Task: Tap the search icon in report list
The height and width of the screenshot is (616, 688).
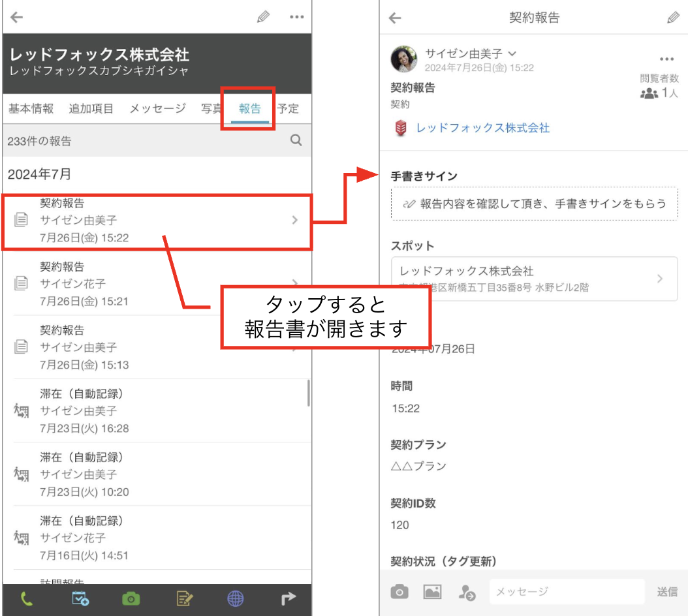Action: coord(296,140)
